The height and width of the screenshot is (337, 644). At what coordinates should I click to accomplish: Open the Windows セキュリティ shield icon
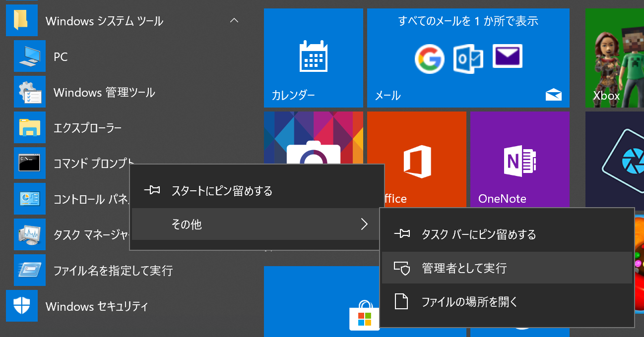[21, 306]
